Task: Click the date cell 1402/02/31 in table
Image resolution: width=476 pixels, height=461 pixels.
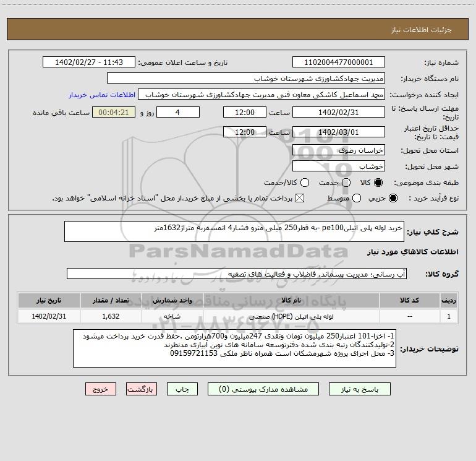Action: (49, 316)
